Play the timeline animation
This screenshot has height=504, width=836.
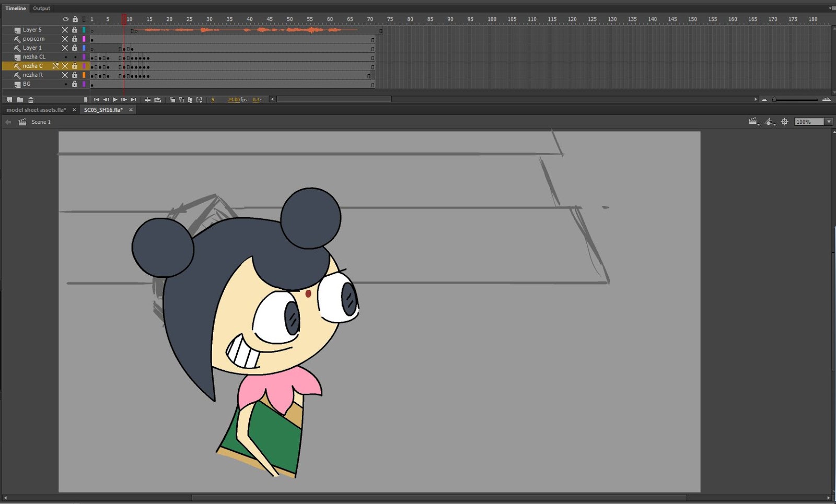115,100
